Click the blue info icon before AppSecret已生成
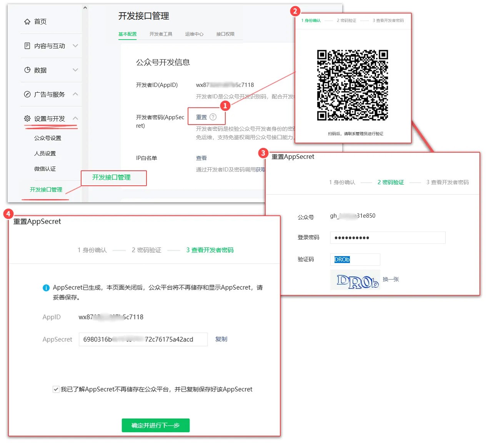Image resolution: width=486 pixels, height=448 pixels. 46,288
